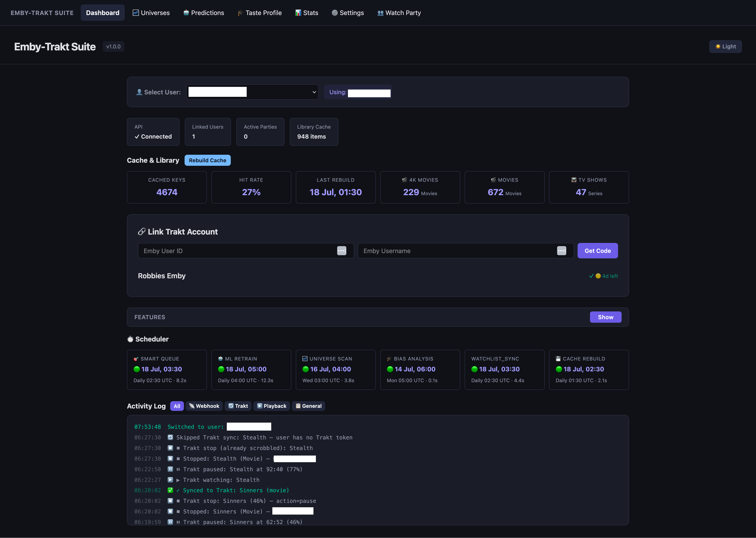This screenshot has height=538, width=756.
Task: Click the EMBY-TRAKT SUITE brand link
Action: [x=42, y=13]
